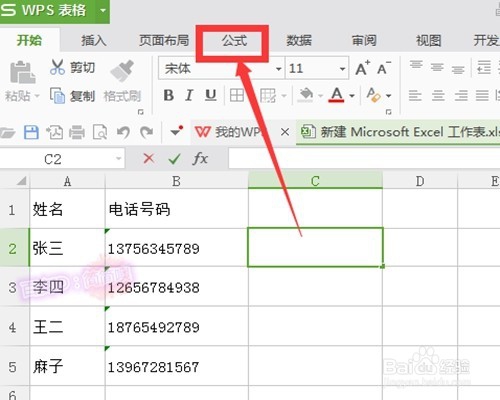This screenshot has height=400, width=500.
Task: Open the font name 宋体 dropdown
Action: coord(278,69)
